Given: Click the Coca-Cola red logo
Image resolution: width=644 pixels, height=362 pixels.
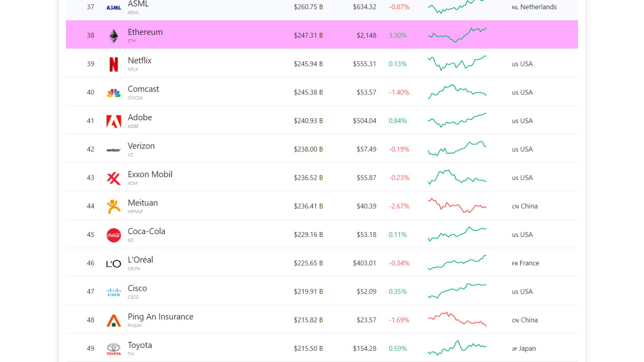Looking at the screenshot, I should click(114, 235).
